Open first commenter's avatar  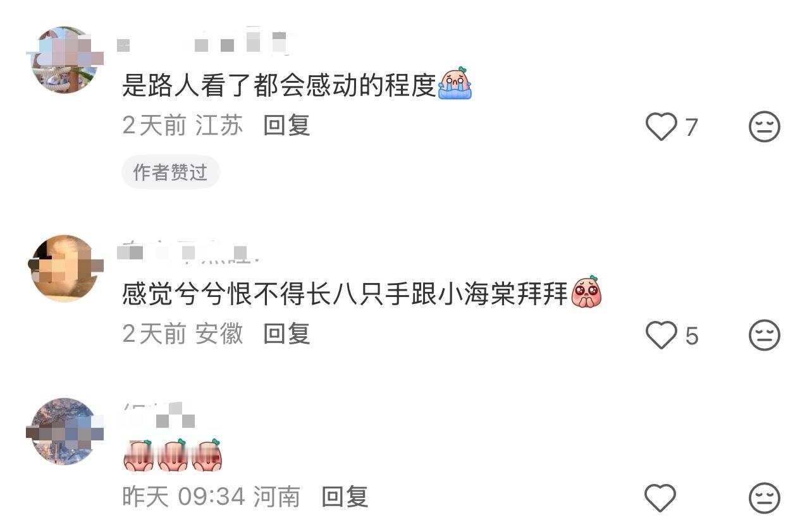64,60
